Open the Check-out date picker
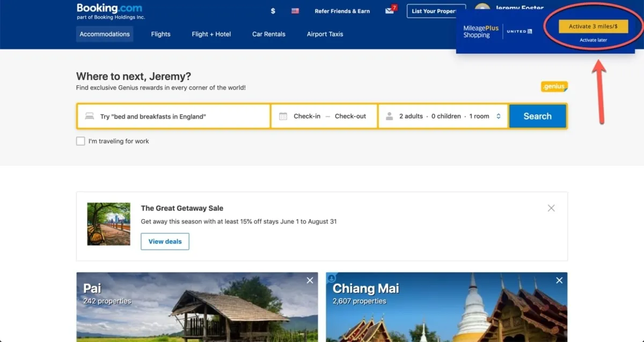644x342 pixels. tap(352, 116)
